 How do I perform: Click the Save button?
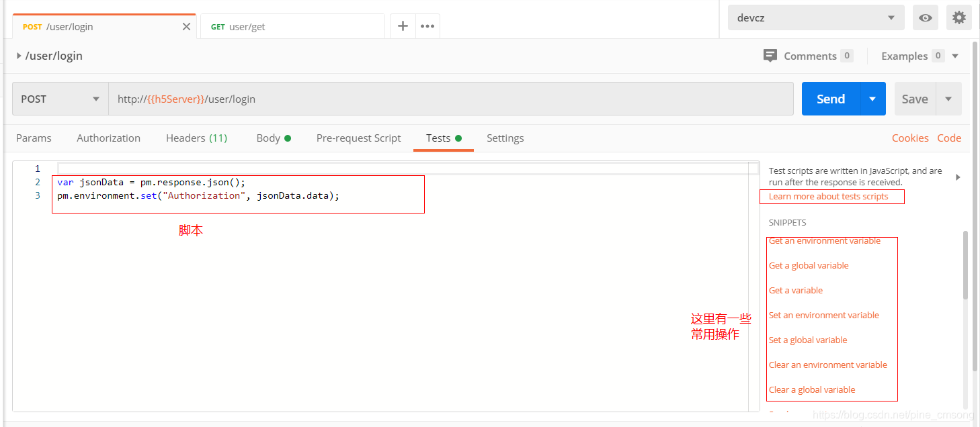coord(915,99)
